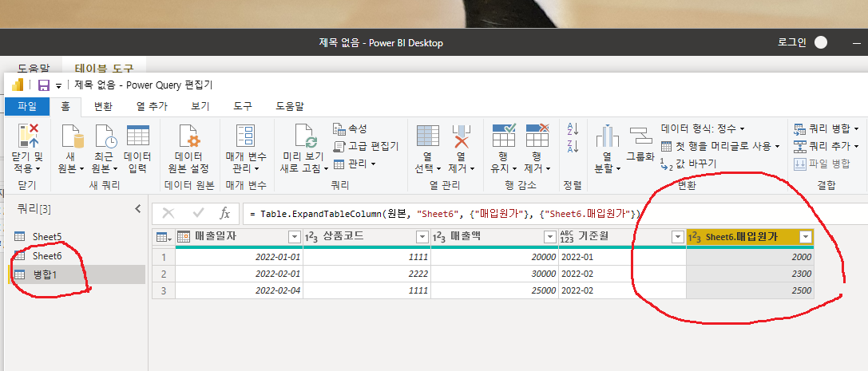Open query Properties (속성)
The width and height of the screenshot is (868, 371).
point(350,129)
